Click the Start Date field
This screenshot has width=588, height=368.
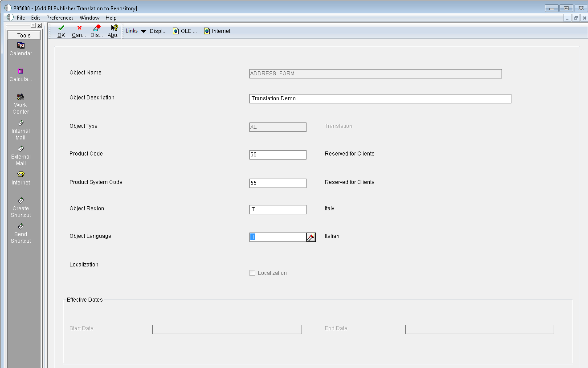(227, 329)
